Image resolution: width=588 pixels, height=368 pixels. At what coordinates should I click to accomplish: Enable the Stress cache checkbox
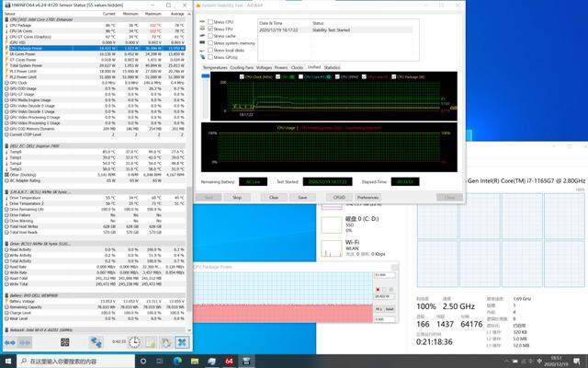(x=210, y=36)
